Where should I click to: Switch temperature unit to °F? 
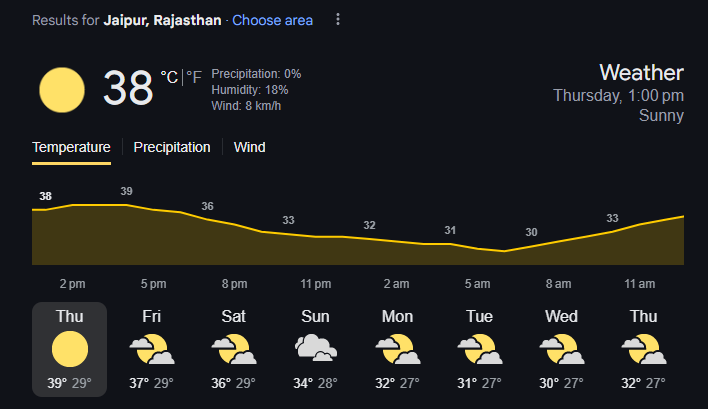click(194, 77)
